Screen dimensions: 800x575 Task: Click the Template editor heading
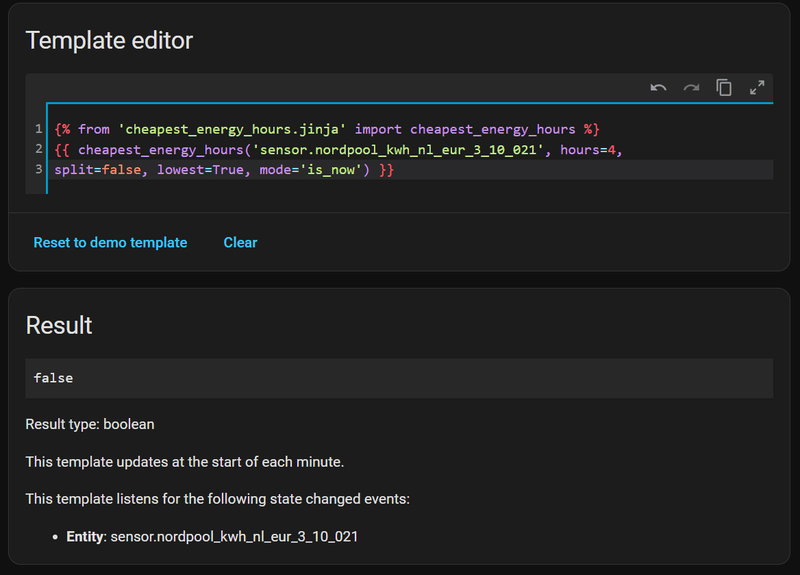click(109, 40)
